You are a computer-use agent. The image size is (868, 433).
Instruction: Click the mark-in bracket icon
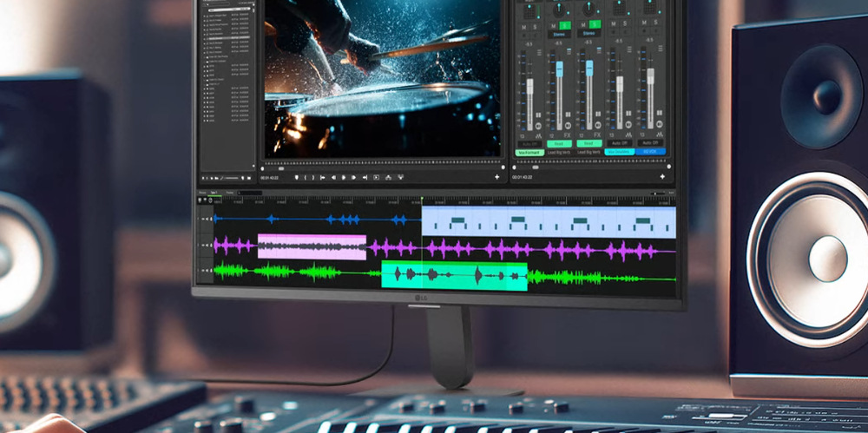[306, 177]
